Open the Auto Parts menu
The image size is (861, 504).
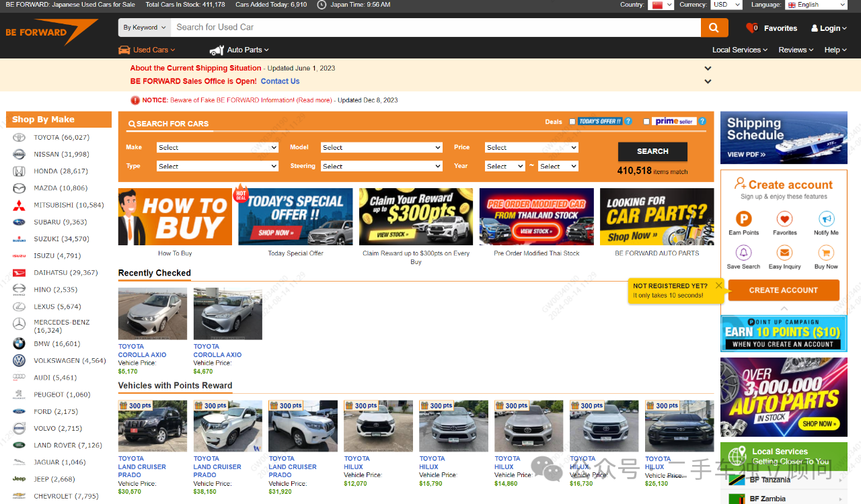[x=239, y=50]
